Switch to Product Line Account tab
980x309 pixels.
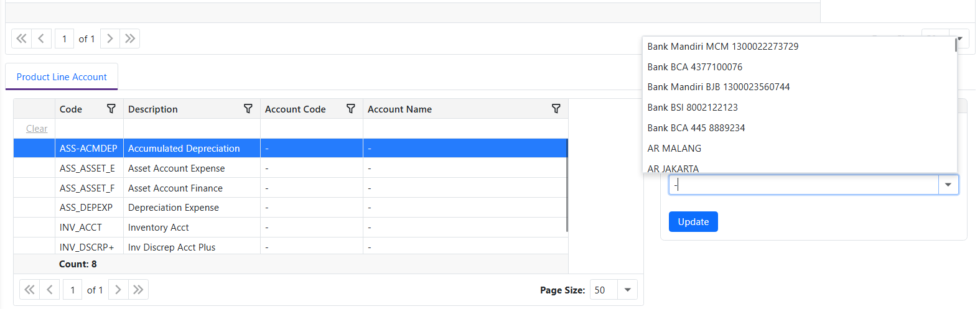click(x=62, y=76)
